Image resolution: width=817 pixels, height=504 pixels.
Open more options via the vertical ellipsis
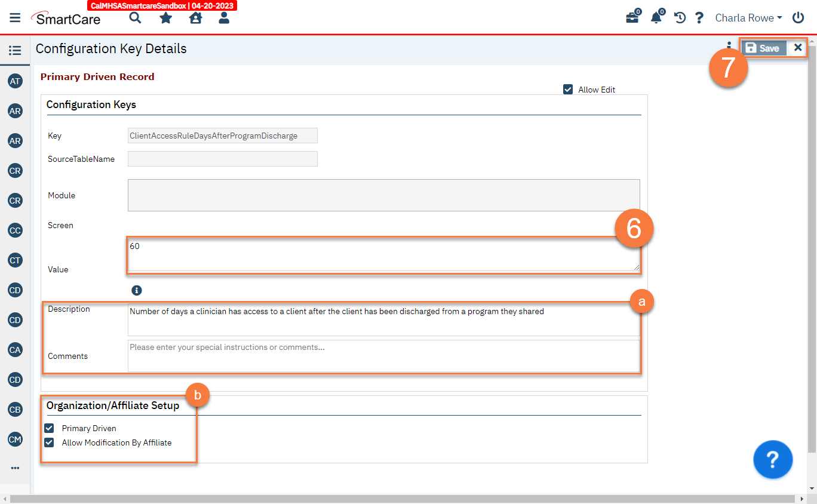(729, 45)
